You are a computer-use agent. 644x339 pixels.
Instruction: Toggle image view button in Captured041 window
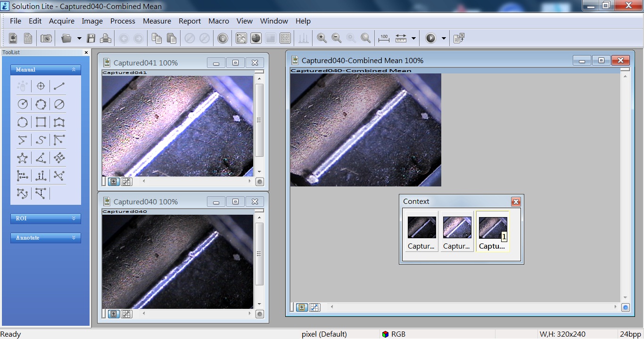pos(114,181)
